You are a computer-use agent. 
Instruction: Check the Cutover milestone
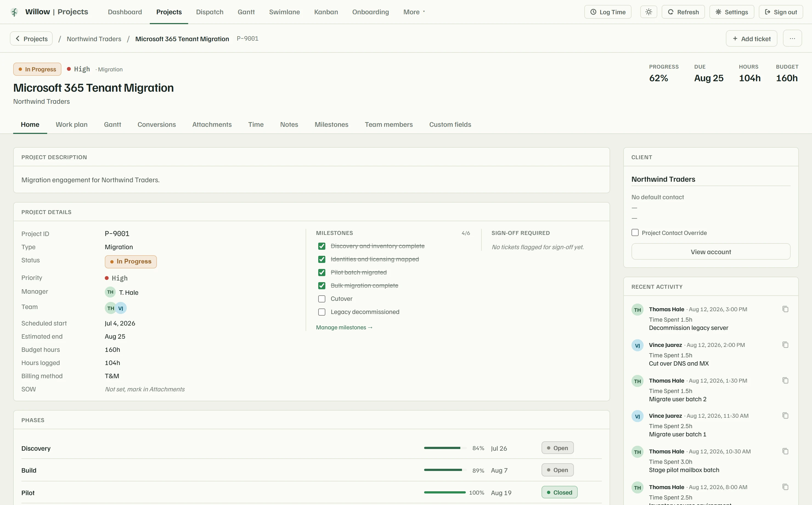[322, 299]
